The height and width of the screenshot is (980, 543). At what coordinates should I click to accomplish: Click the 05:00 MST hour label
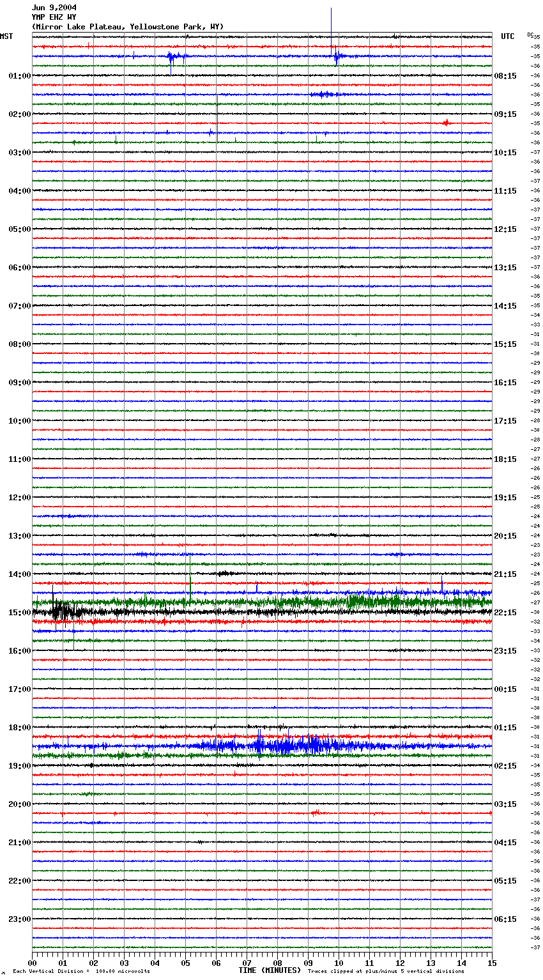point(20,229)
